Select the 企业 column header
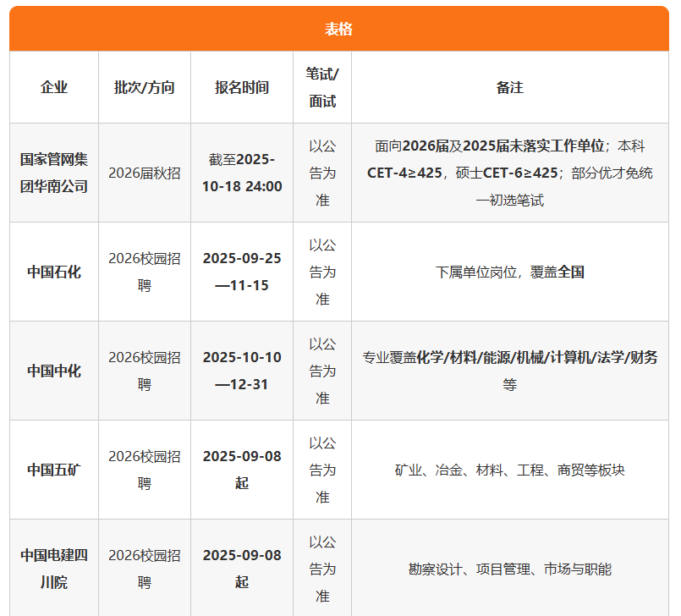Screen dimensions: 681x616 [54, 87]
